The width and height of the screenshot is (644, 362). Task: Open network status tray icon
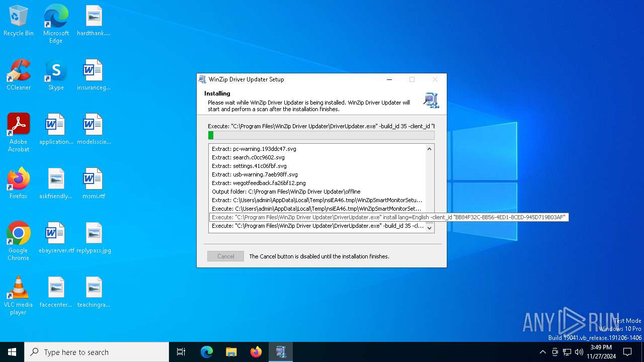(x=567, y=352)
